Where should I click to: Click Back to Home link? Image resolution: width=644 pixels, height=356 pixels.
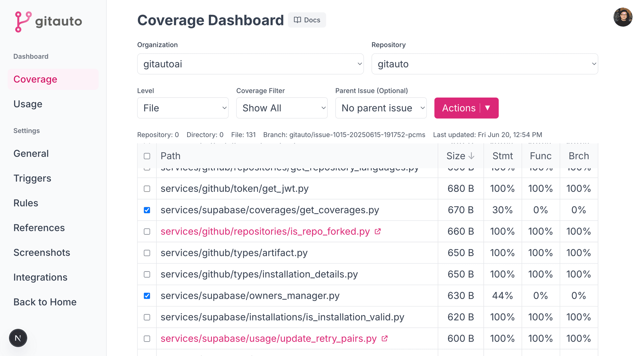[x=45, y=302]
